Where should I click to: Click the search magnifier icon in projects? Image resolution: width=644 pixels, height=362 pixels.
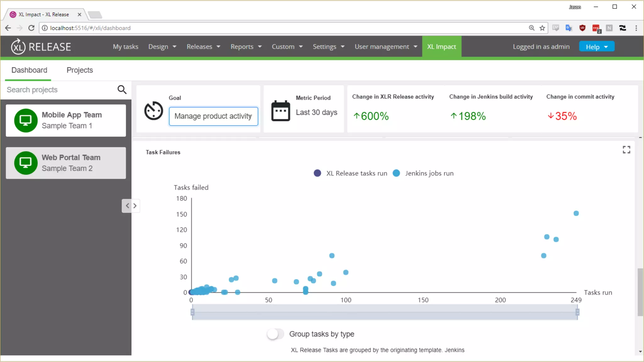(122, 90)
